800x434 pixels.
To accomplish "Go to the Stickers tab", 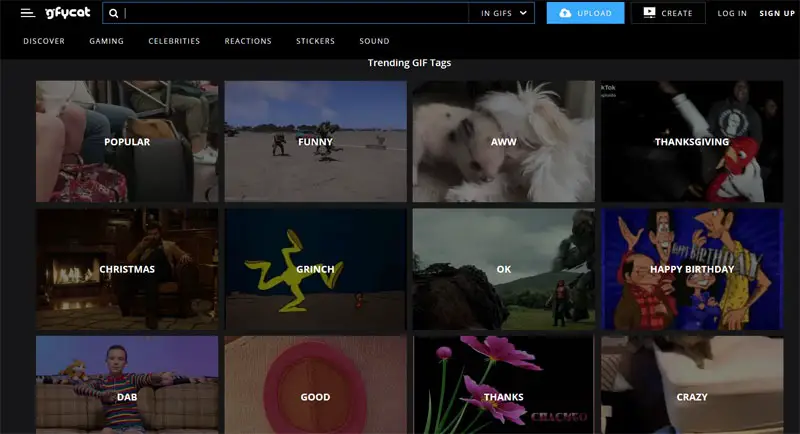I will (315, 41).
